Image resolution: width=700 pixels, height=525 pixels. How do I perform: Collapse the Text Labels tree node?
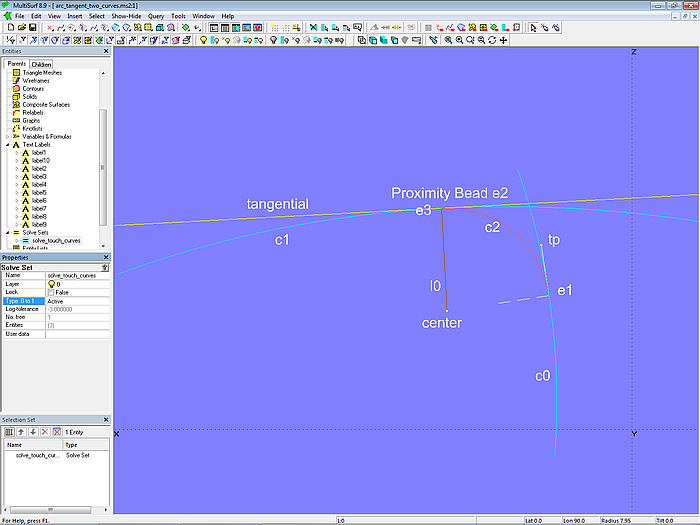click(x=7, y=144)
